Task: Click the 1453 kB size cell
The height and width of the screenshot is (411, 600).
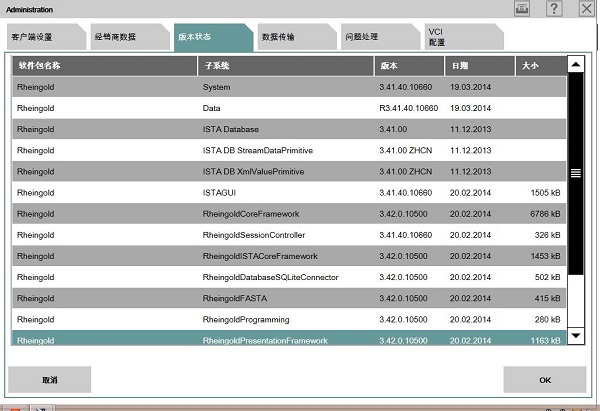Action: (x=545, y=256)
